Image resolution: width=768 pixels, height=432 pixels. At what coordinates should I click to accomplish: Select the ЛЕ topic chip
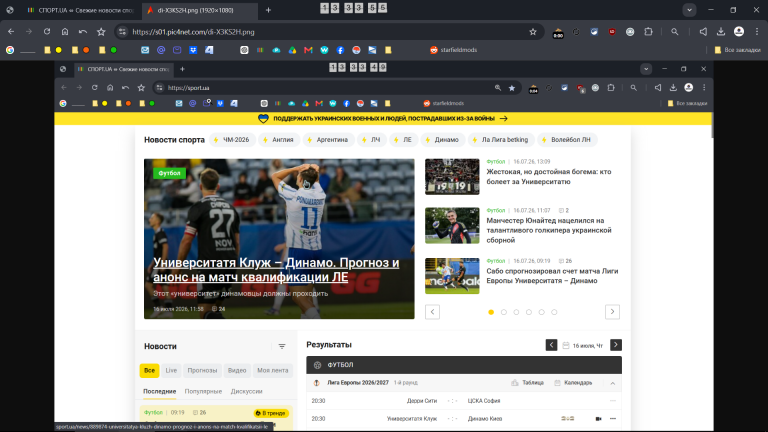point(403,140)
